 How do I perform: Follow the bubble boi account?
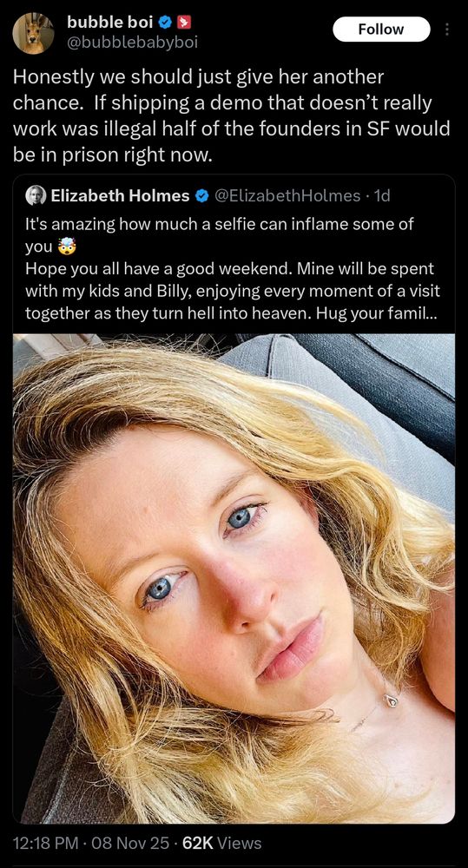point(381,29)
